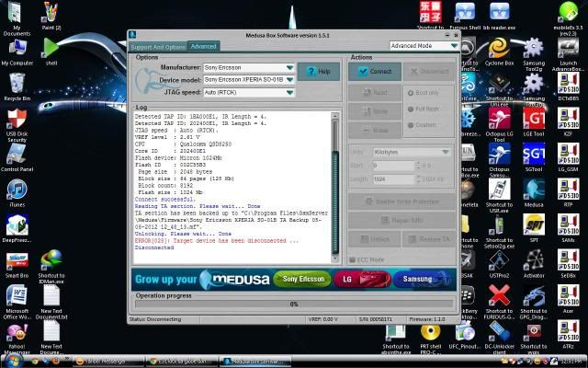The image size is (588, 368).
Task: Switch to Support And Options tab
Action: pyautogui.click(x=158, y=47)
